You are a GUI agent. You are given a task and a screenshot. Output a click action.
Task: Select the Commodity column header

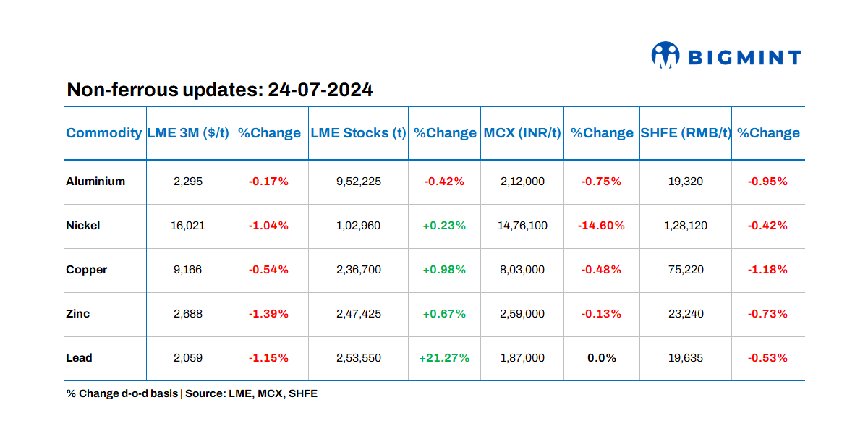[103, 133]
